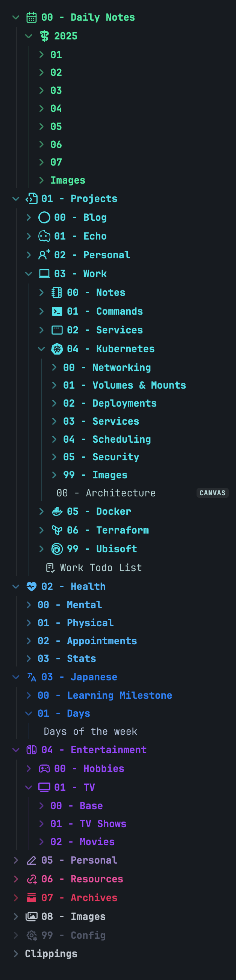236x980 pixels.
Task: Click the Docker whale icon
Action: (x=57, y=511)
